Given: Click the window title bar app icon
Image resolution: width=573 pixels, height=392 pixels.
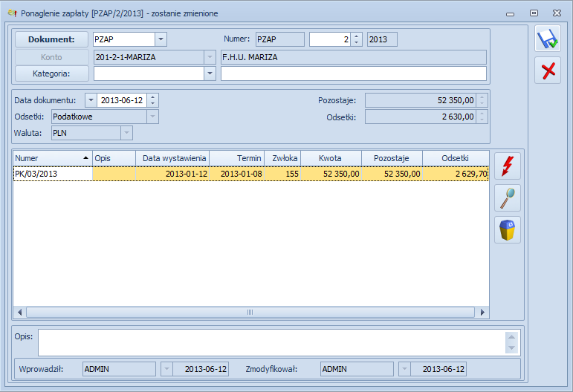Looking at the screenshot, I should [x=13, y=13].
